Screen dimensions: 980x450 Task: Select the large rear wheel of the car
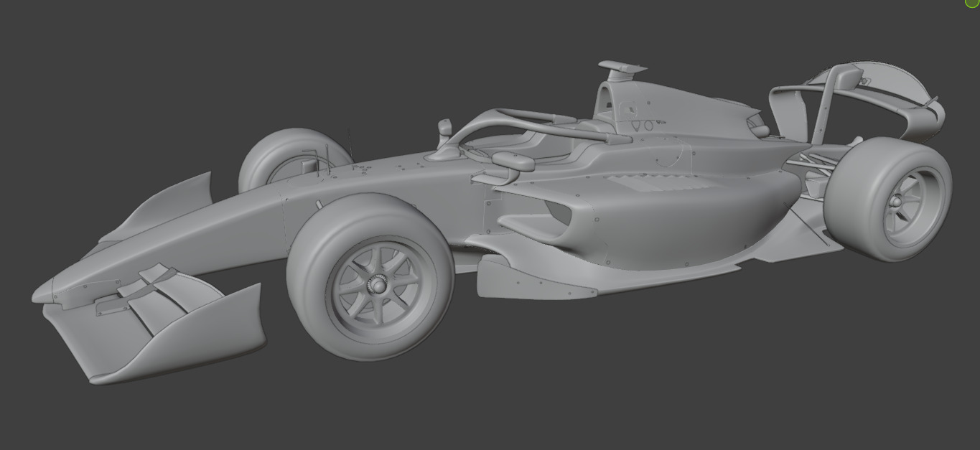click(888, 200)
